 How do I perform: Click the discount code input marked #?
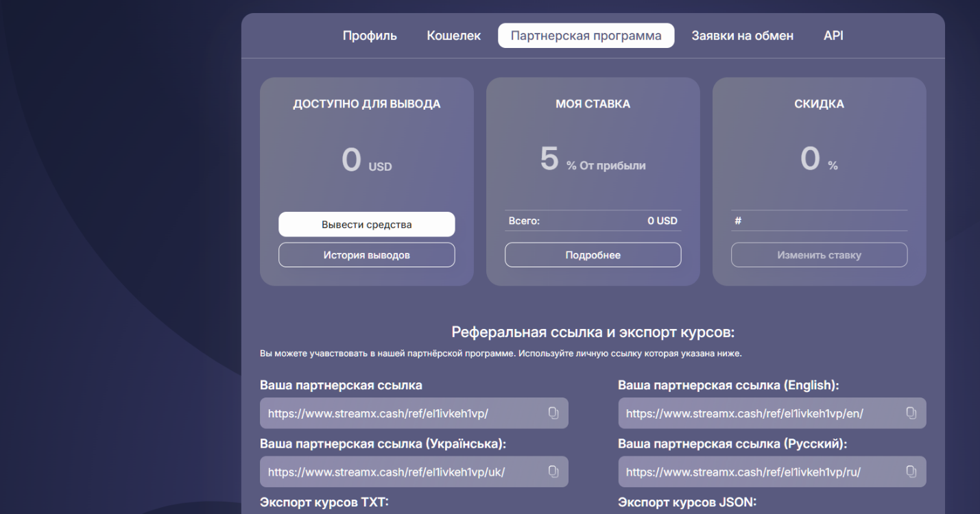pyautogui.click(x=819, y=219)
